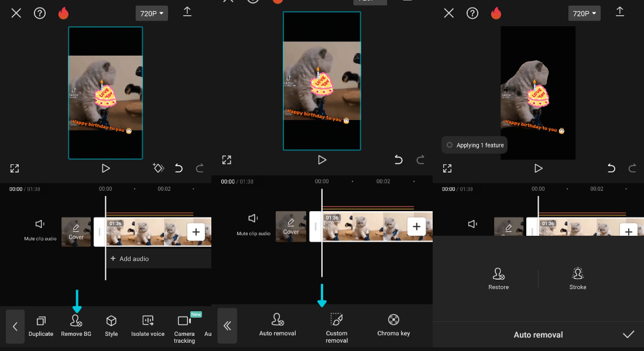
Task: Tap the flame icon in the right panel
Action: [496, 13]
